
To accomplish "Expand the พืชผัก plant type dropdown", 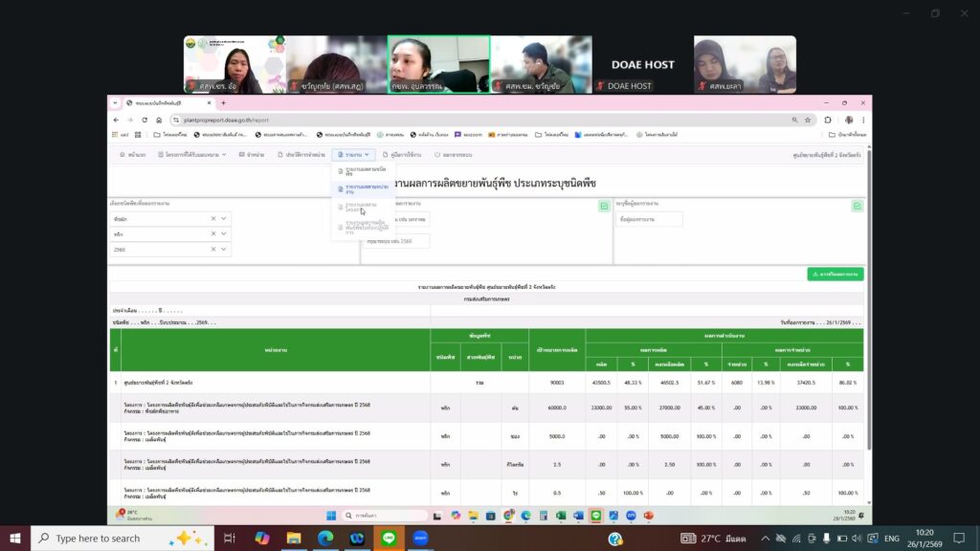I will (x=224, y=219).
